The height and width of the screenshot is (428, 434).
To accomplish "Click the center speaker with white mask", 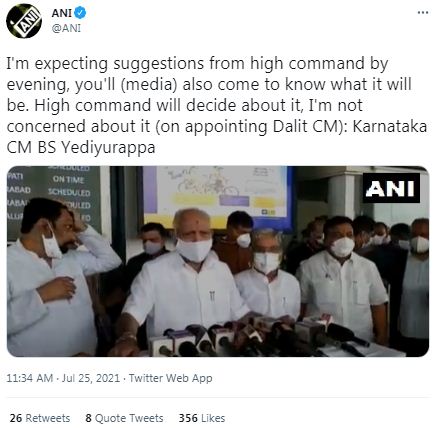I will (x=187, y=277).
